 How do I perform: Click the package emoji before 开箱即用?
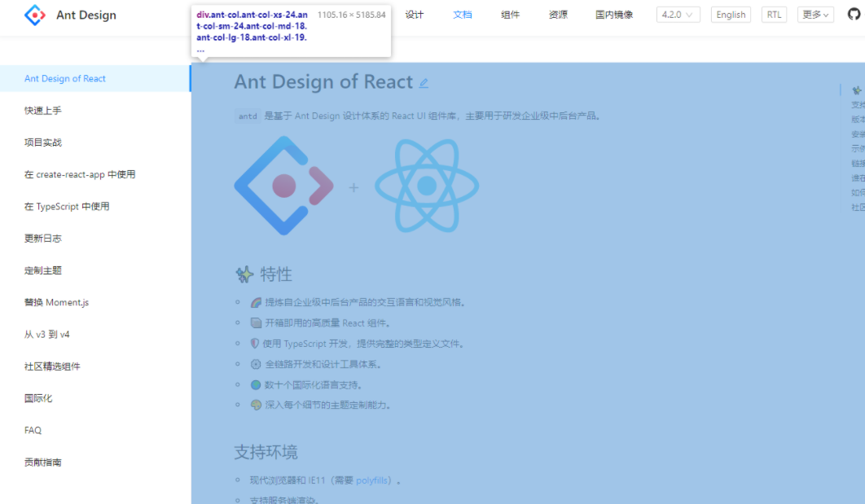tap(256, 322)
